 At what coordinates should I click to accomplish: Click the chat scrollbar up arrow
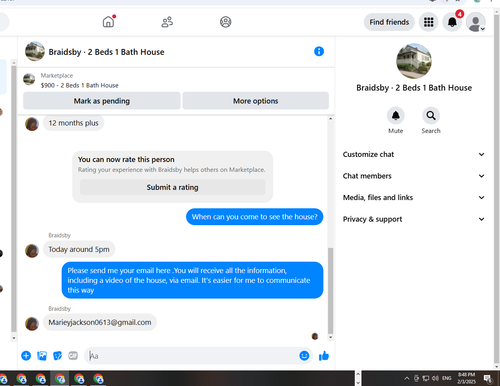click(330, 119)
